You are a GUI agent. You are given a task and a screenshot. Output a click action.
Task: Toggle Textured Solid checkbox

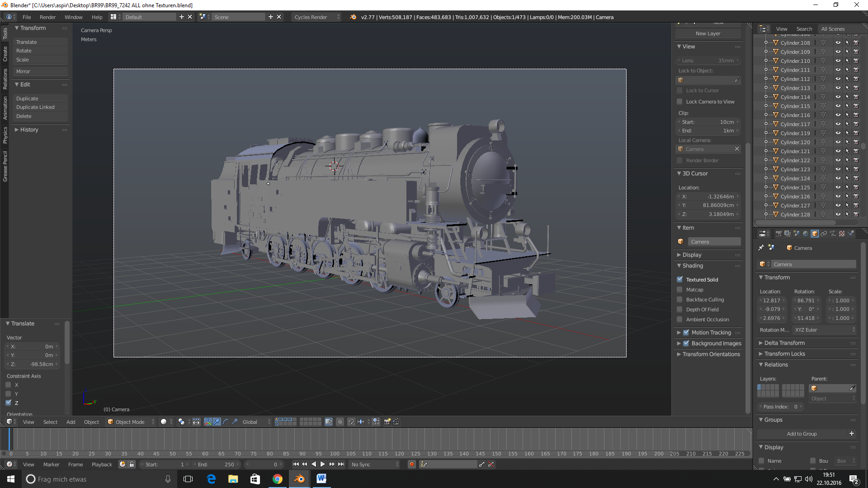[x=680, y=279]
